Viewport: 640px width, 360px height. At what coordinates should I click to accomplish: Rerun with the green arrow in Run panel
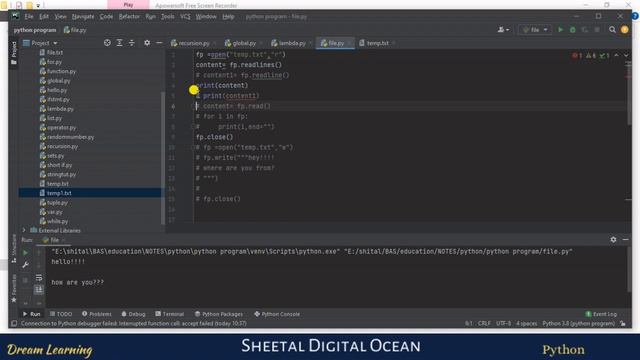[25, 253]
